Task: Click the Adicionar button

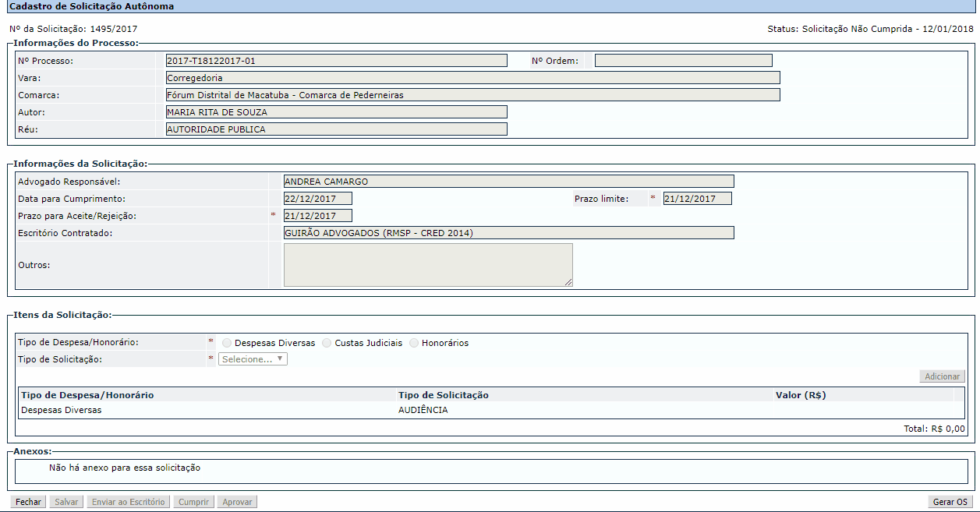Action: [942, 376]
